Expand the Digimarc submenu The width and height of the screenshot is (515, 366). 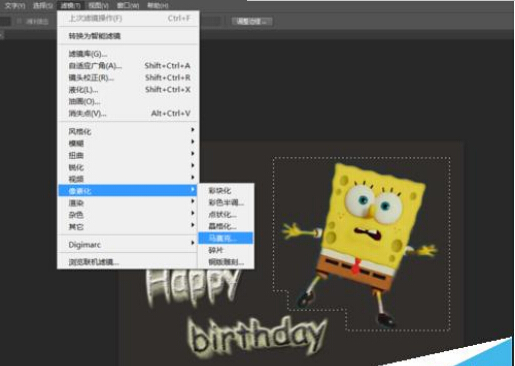pyautogui.click(x=129, y=245)
